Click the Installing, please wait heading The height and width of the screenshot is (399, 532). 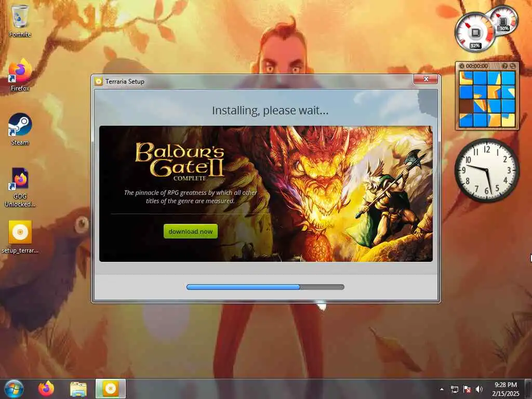coord(270,111)
